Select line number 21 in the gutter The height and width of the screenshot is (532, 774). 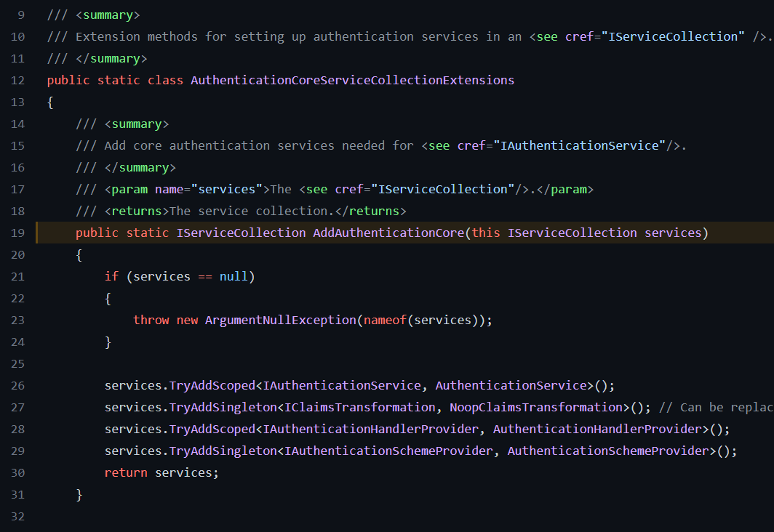point(17,277)
